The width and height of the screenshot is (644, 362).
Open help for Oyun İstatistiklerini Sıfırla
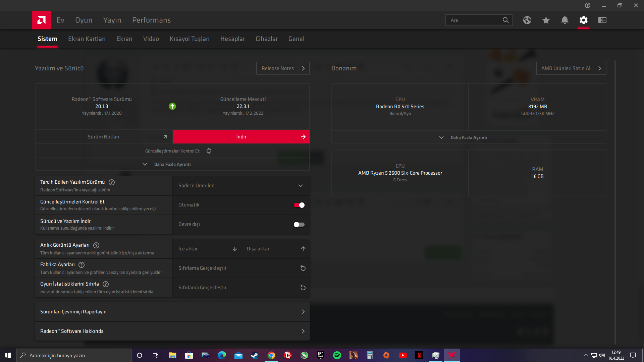(x=106, y=284)
